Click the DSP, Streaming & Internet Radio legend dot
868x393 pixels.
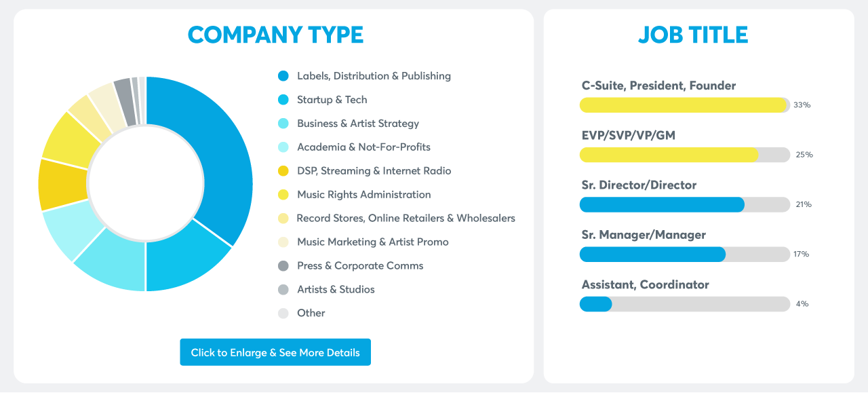pos(283,171)
